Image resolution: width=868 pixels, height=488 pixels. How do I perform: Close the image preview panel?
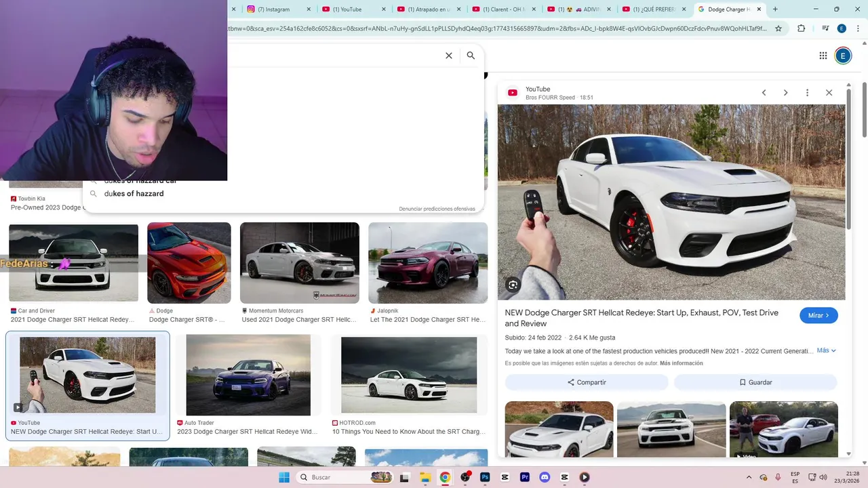point(829,93)
